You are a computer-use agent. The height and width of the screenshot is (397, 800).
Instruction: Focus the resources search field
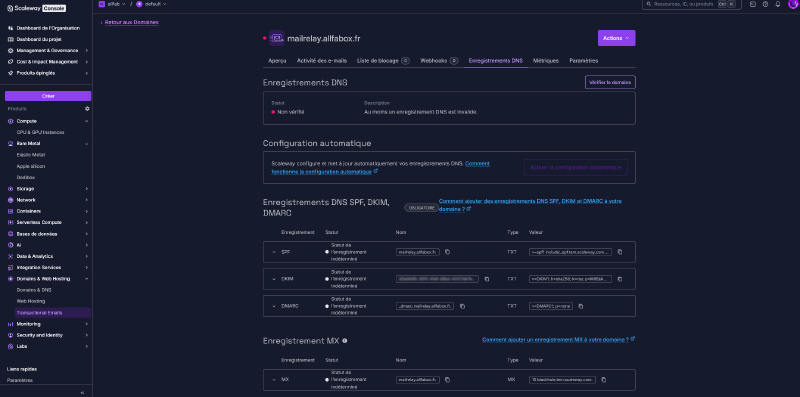click(x=691, y=4)
